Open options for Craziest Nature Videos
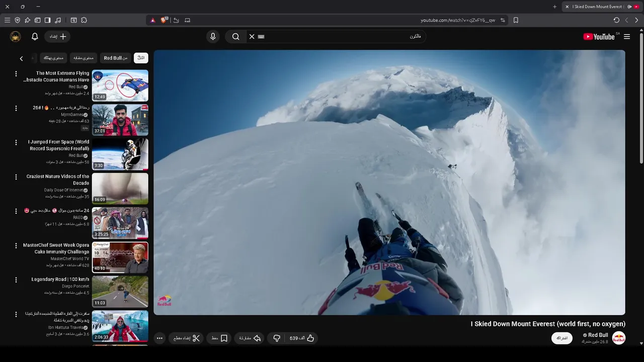 click(x=16, y=177)
